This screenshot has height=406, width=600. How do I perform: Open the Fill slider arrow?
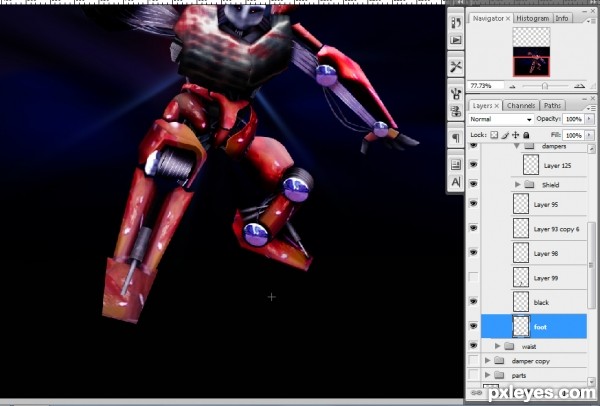(589, 135)
